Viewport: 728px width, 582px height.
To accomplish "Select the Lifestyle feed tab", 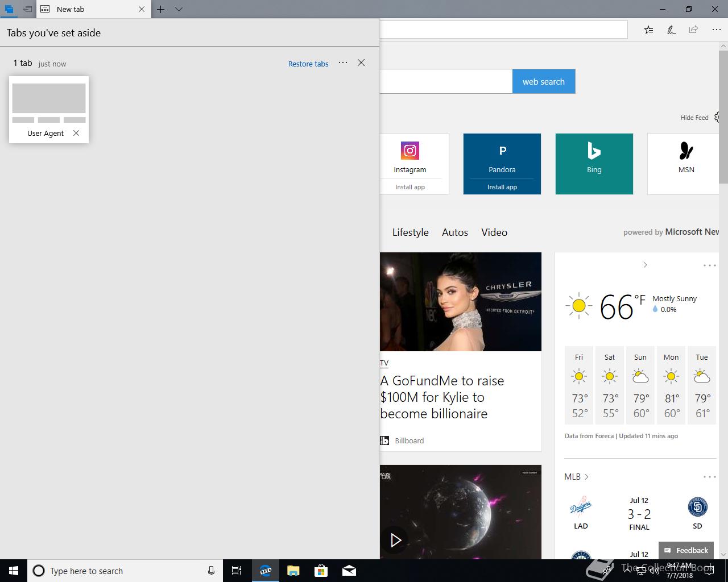I will click(x=411, y=232).
